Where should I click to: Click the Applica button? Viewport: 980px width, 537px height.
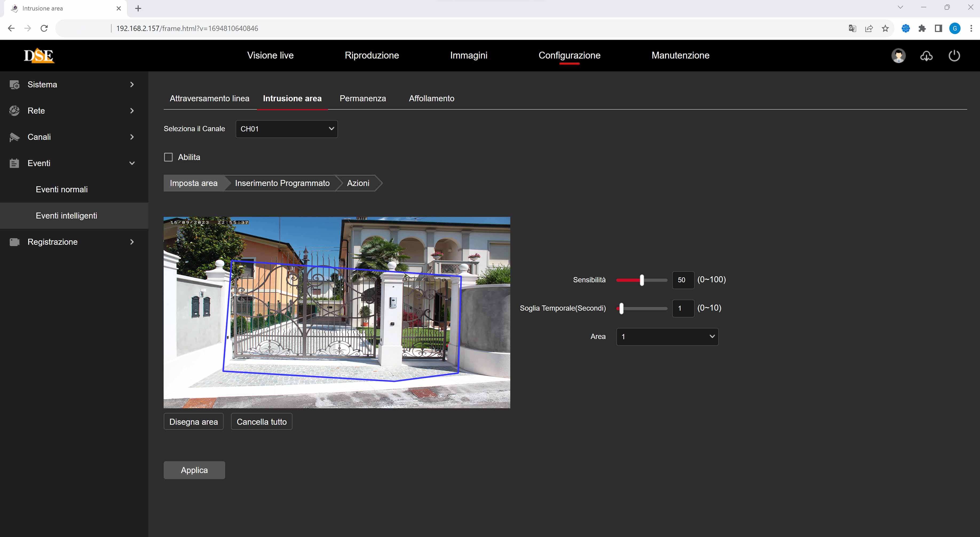pos(194,470)
